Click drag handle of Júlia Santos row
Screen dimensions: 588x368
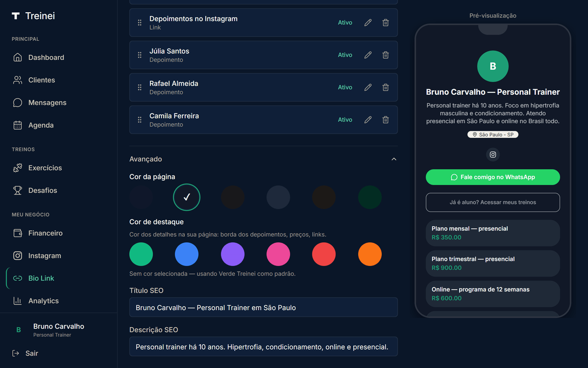pyautogui.click(x=140, y=55)
